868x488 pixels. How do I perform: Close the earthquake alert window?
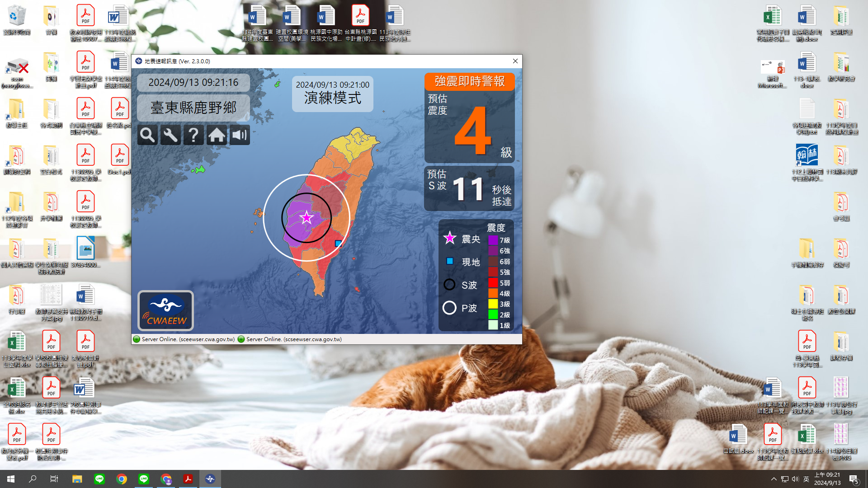point(515,61)
